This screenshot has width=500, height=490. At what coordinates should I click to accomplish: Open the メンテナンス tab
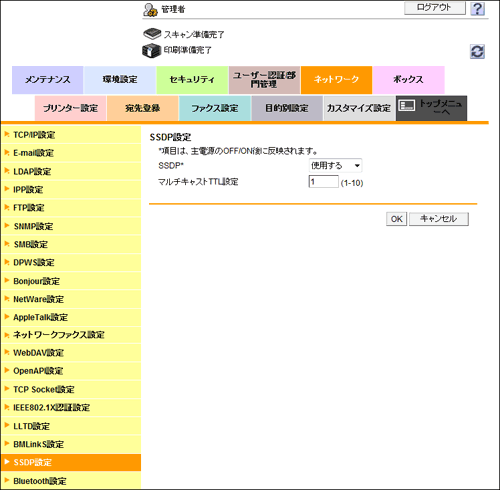click(x=48, y=80)
